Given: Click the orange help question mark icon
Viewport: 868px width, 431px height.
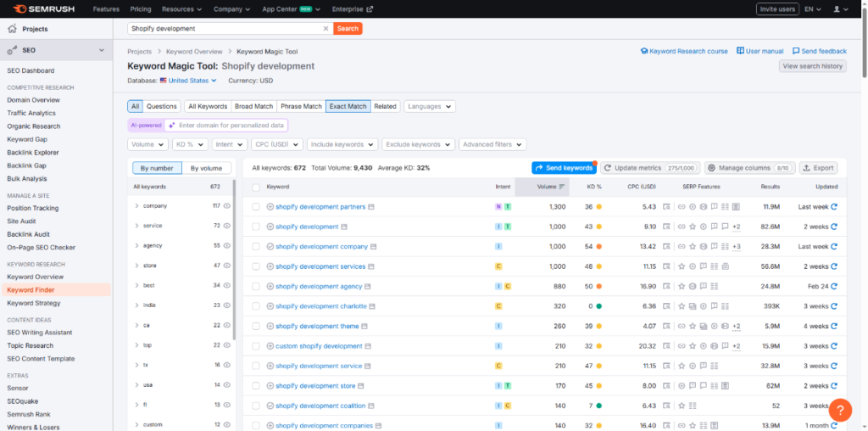Looking at the screenshot, I should click(x=839, y=410).
